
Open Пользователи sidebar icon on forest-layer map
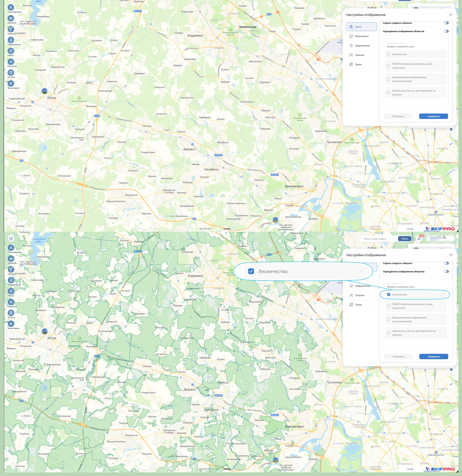pos(11,248)
